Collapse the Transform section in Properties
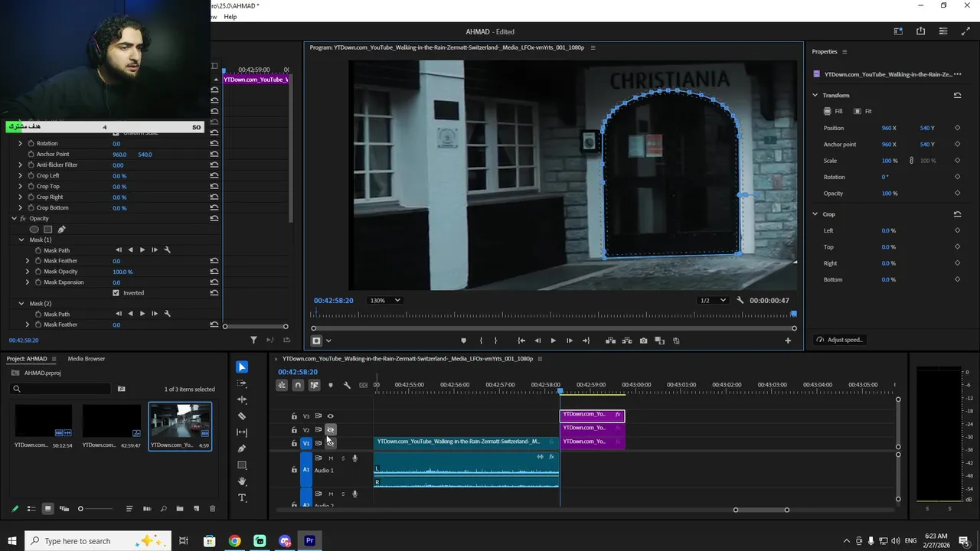Image resolution: width=980 pixels, height=551 pixels. [815, 95]
